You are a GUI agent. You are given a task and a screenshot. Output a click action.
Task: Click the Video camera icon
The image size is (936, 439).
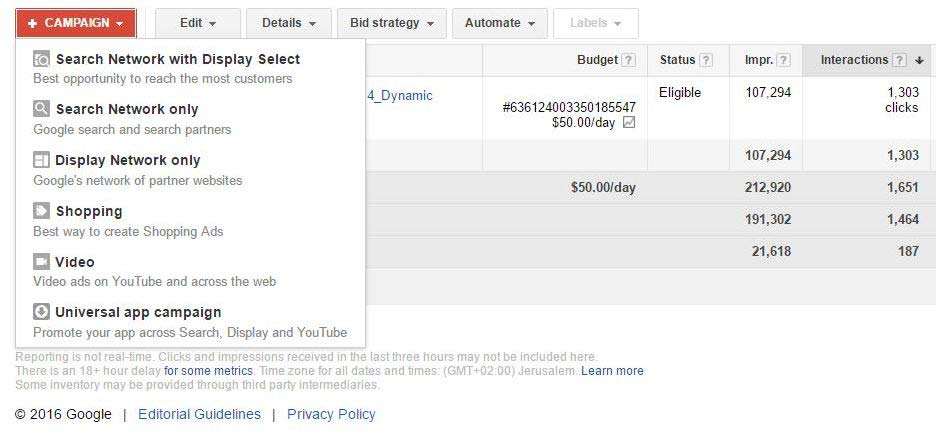pyautogui.click(x=41, y=262)
